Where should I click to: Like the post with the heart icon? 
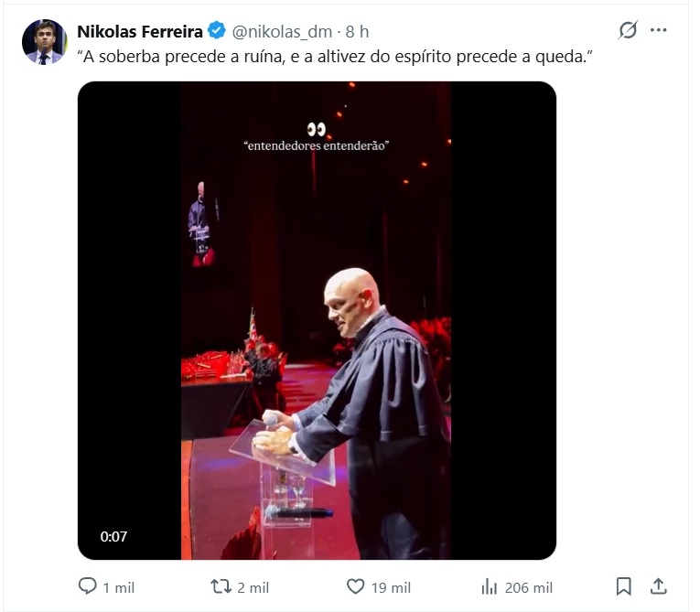pos(356,586)
